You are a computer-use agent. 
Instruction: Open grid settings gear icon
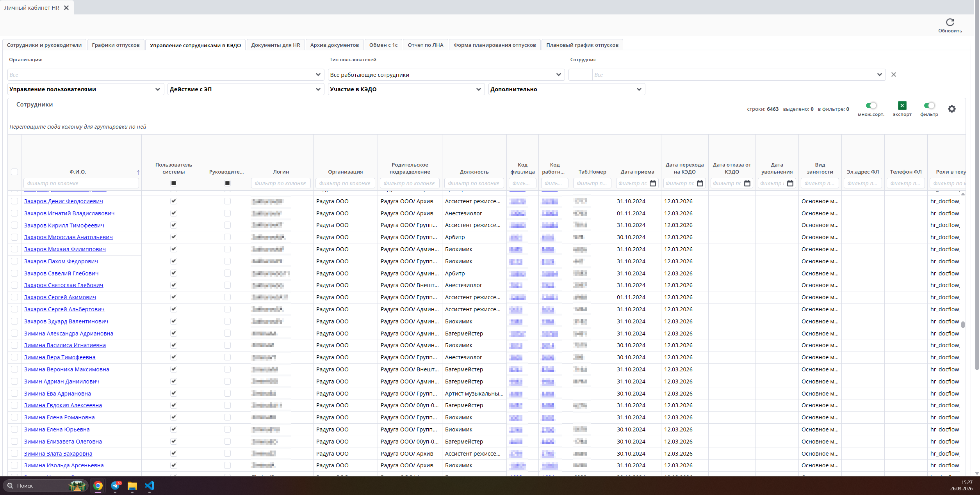[952, 109]
